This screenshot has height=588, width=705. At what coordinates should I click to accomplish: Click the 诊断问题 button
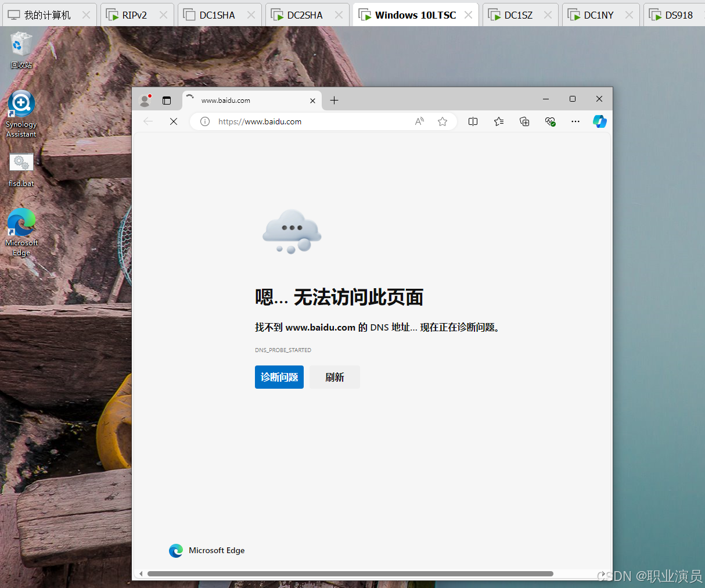279,377
